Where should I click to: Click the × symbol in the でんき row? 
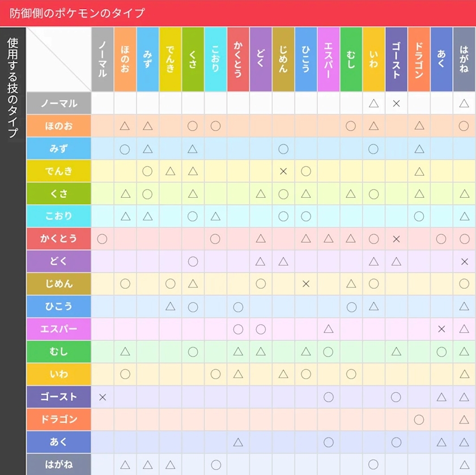tap(283, 171)
